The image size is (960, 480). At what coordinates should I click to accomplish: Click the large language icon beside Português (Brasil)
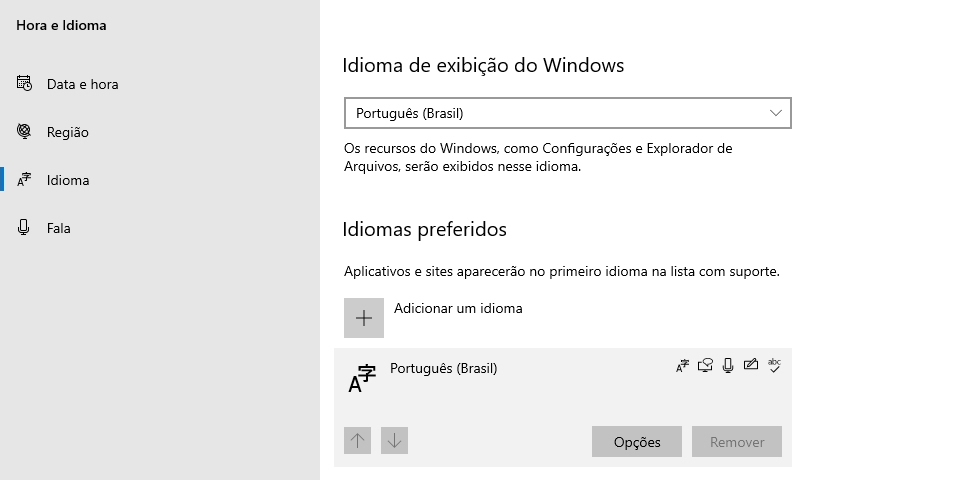point(362,378)
